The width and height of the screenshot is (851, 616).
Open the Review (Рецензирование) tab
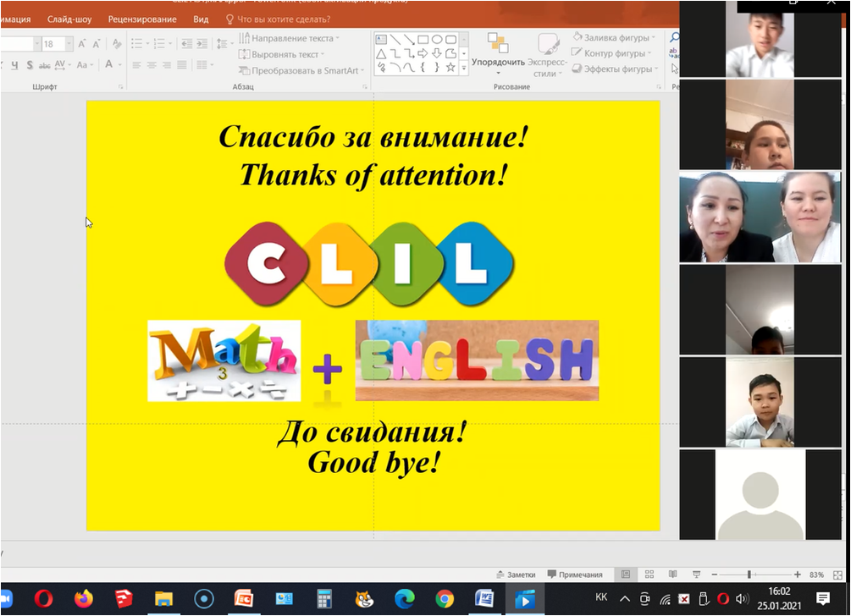tap(142, 19)
